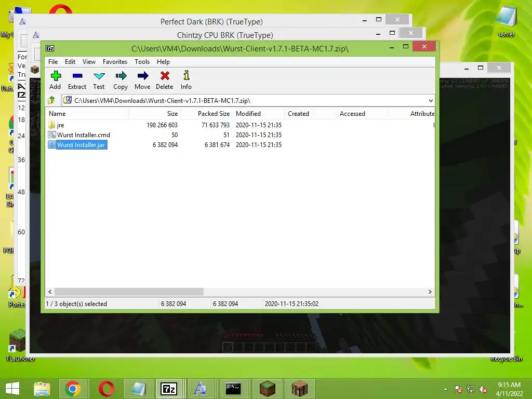Go up one folder level
This screenshot has width=532, height=399.
point(51,100)
